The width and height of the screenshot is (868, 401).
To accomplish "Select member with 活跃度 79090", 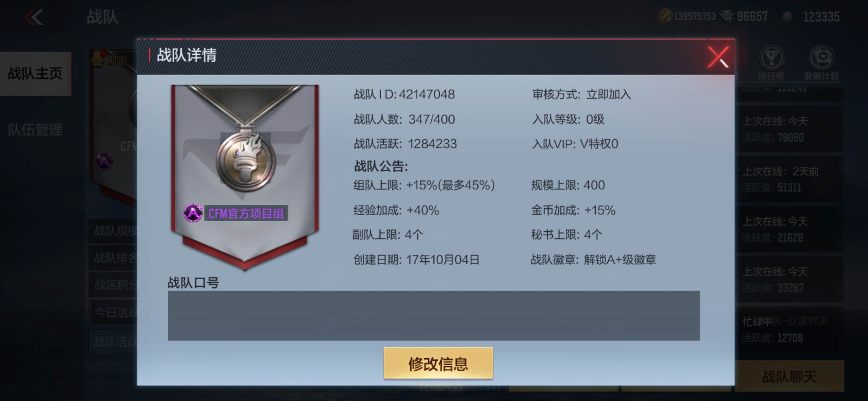I will (x=789, y=129).
